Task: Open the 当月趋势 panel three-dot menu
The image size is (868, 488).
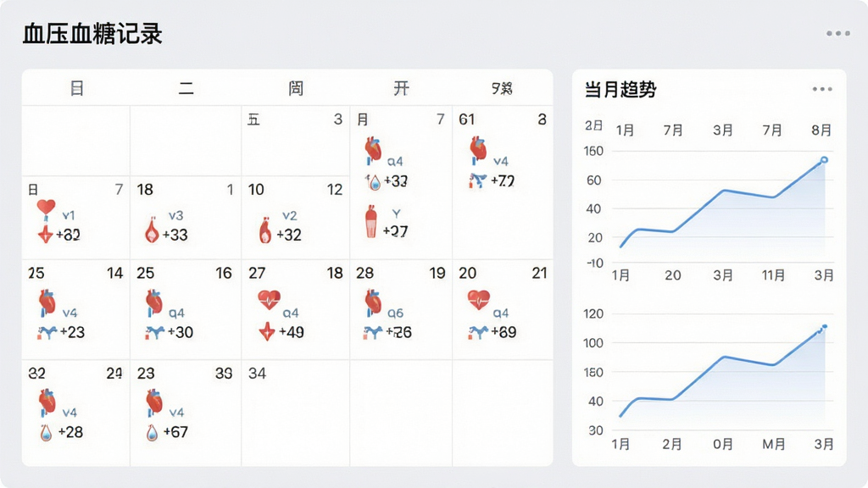Action: pos(822,89)
